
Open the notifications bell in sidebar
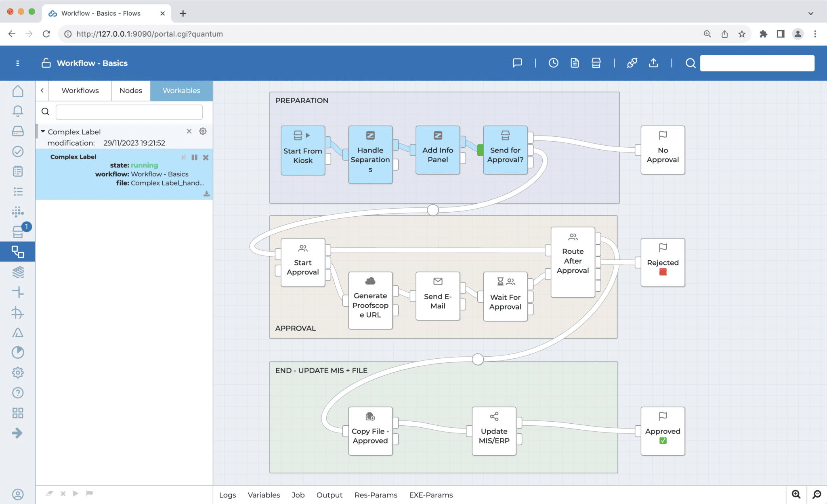(18, 111)
